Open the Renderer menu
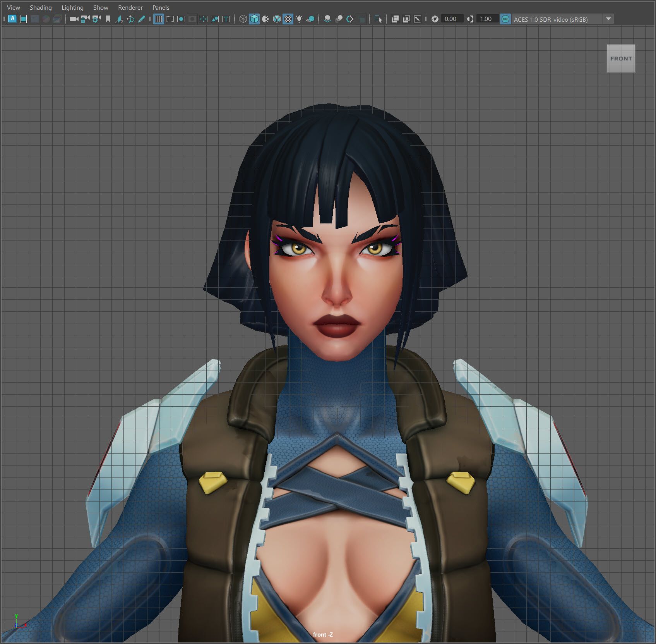 [130, 7]
